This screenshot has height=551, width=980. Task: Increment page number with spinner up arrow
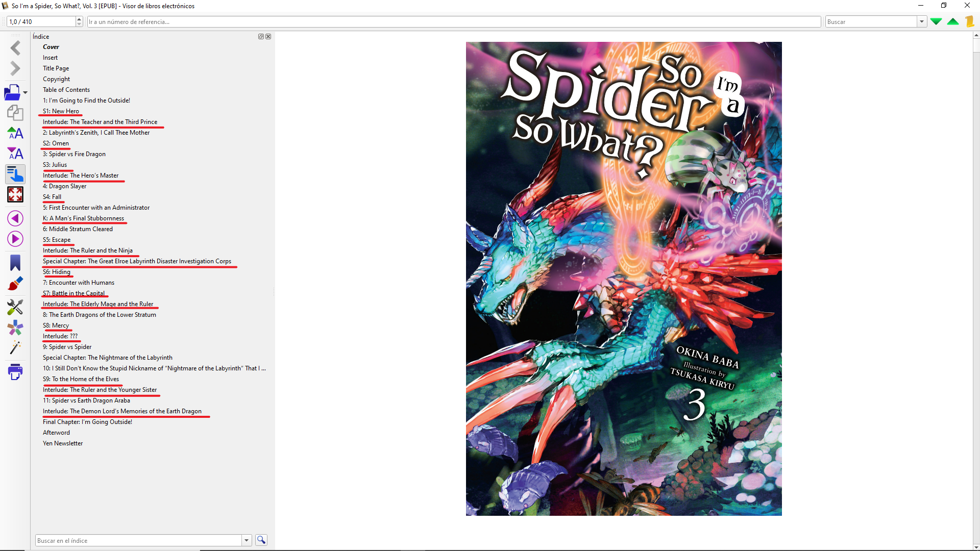coord(79,19)
